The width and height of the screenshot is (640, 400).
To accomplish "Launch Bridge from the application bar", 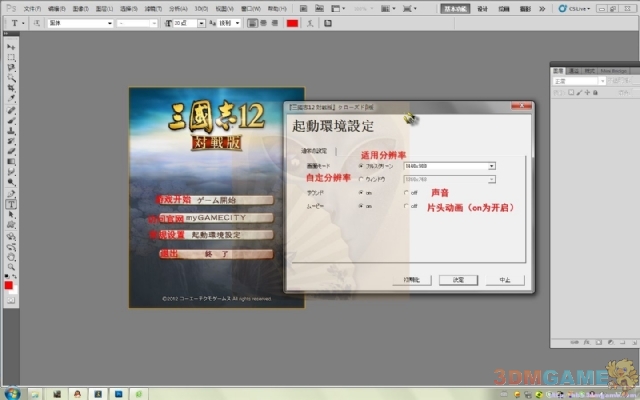I will tap(304, 8).
